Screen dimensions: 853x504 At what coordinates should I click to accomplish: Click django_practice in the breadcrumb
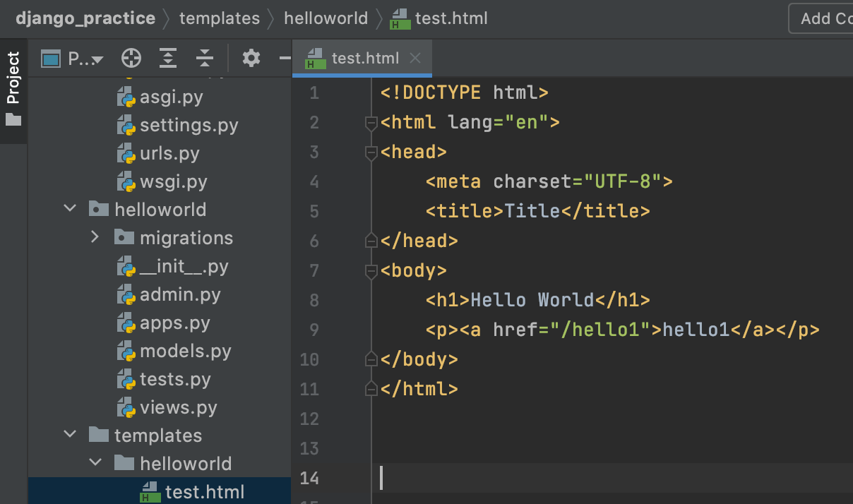tap(85, 18)
